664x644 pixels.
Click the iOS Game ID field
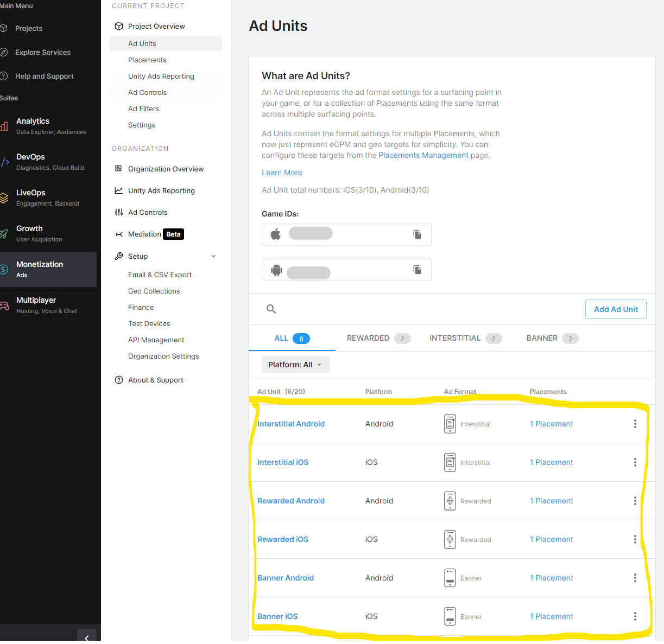tap(346, 234)
